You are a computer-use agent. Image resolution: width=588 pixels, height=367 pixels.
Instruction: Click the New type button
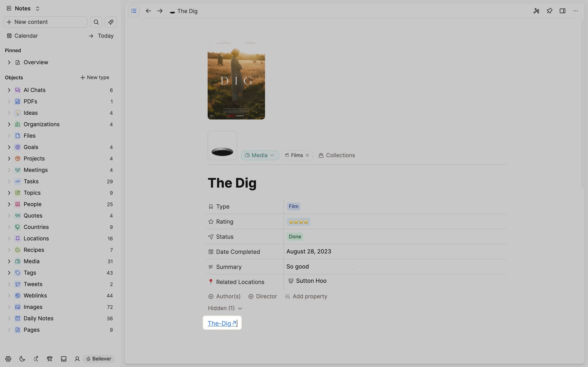pyautogui.click(x=95, y=77)
